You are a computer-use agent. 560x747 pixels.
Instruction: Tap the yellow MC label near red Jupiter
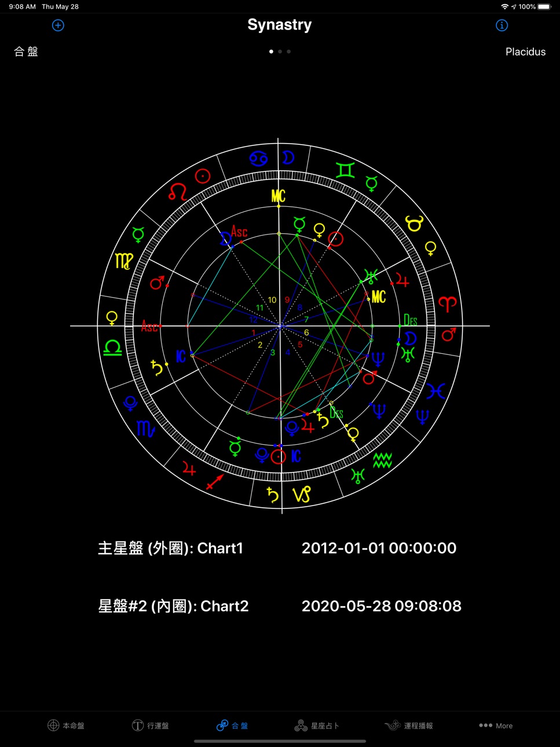tap(379, 297)
